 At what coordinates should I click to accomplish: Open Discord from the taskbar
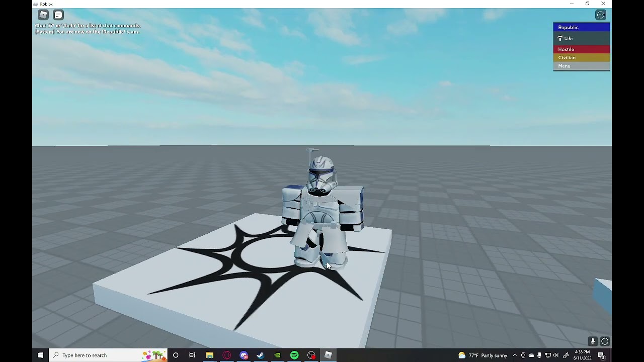point(244,355)
